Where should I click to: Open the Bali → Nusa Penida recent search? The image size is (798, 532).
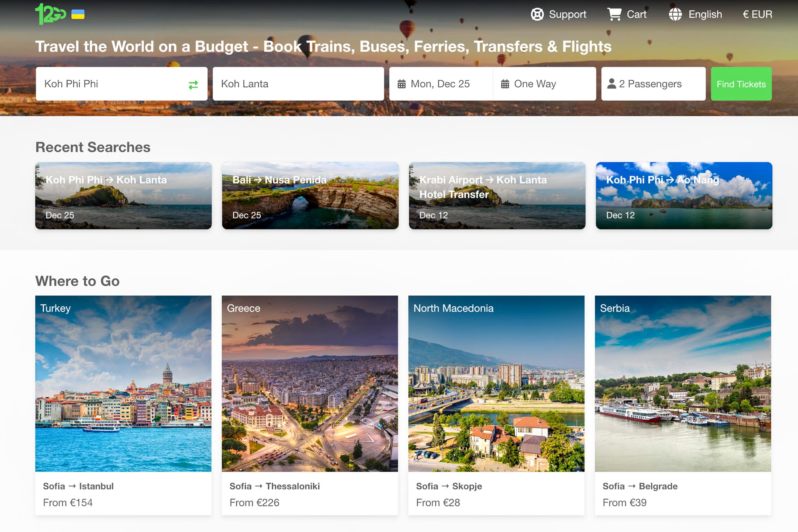click(x=310, y=196)
